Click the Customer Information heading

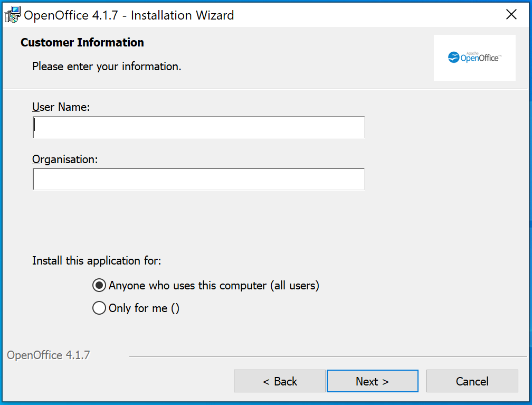click(82, 42)
